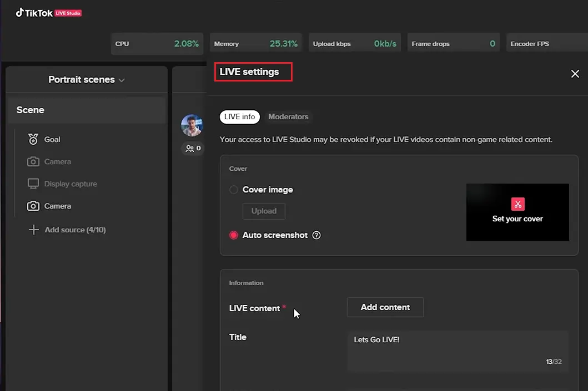Screen dimensions: 588x391
Task: Select the Cover image radio option
Action: click(x=234, y=190)
